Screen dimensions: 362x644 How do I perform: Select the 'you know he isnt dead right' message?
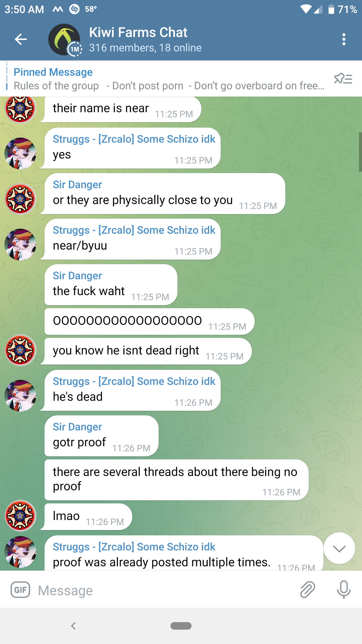tap(148, 351)
